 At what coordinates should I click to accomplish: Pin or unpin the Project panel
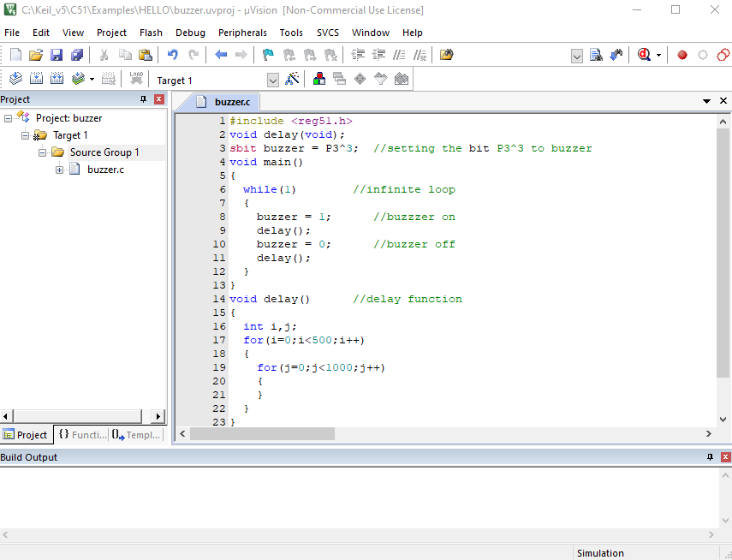pyautogui.click(x=143, y=99)
